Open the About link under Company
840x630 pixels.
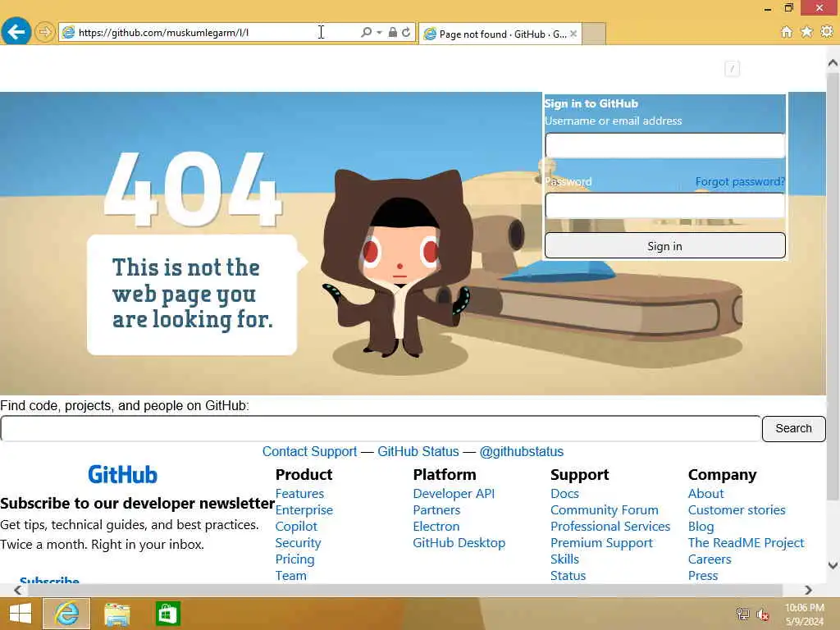(x=705, y=493)
